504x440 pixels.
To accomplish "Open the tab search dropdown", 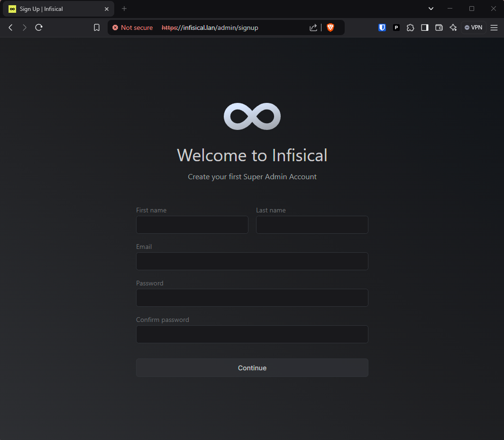I will pos(431,8).
